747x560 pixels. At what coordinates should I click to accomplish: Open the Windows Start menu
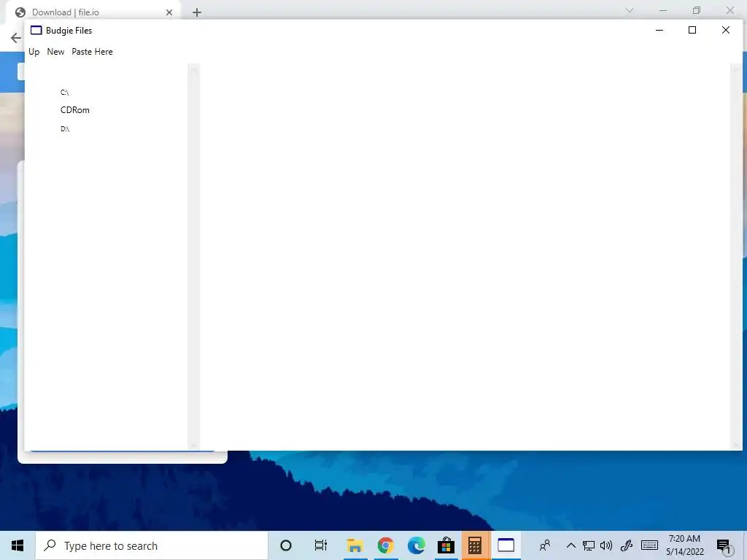(x=18, y=545)
